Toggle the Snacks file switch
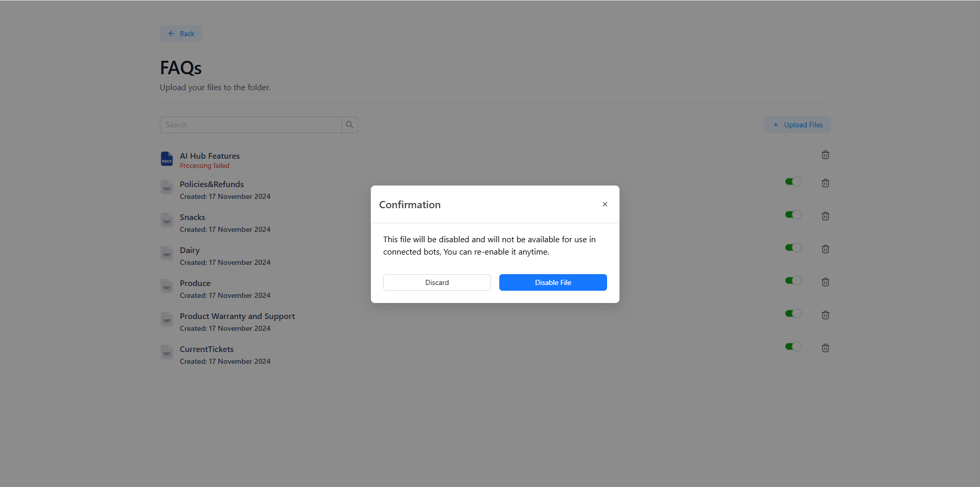The height and width of the screenshot is (487, 980). [793, 214]
